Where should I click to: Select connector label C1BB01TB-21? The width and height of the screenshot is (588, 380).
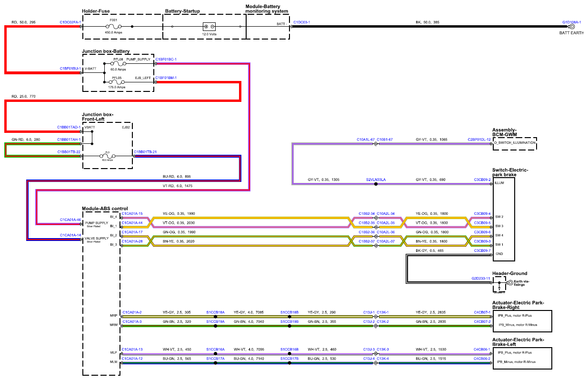pos(146,151)
